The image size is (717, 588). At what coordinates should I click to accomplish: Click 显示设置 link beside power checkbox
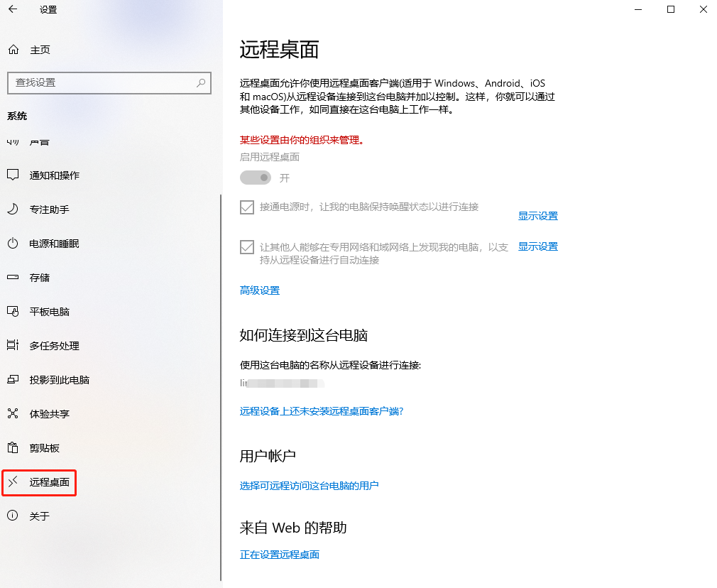(x=538, y=216)
